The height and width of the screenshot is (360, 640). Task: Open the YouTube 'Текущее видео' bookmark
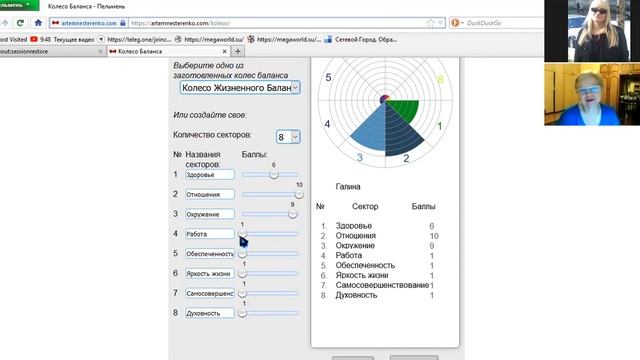62,40
